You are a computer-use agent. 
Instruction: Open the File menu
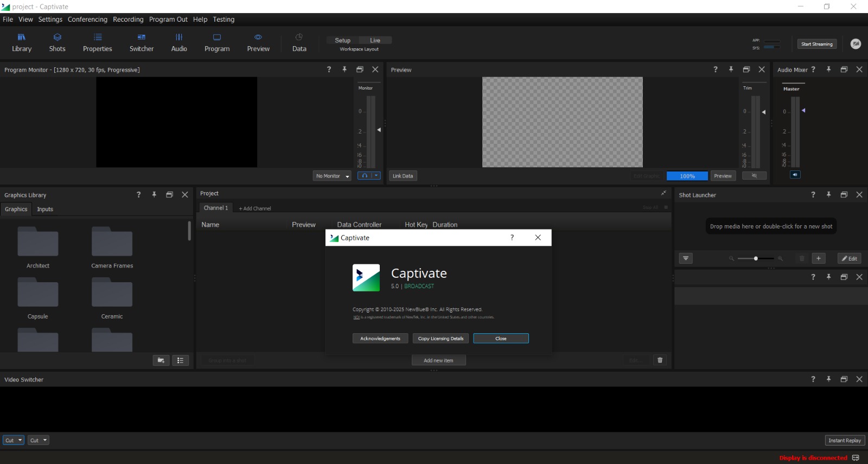click(8, 20)
